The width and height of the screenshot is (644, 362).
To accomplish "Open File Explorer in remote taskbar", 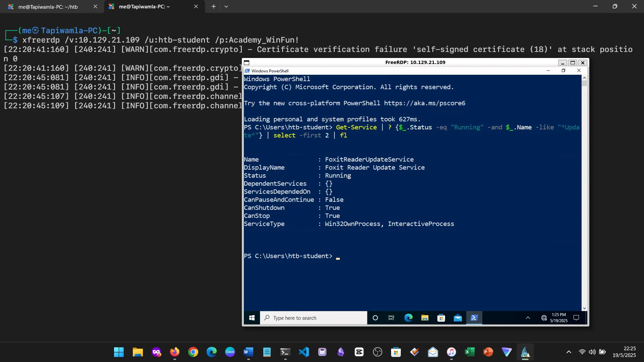I will pos(425,318).
